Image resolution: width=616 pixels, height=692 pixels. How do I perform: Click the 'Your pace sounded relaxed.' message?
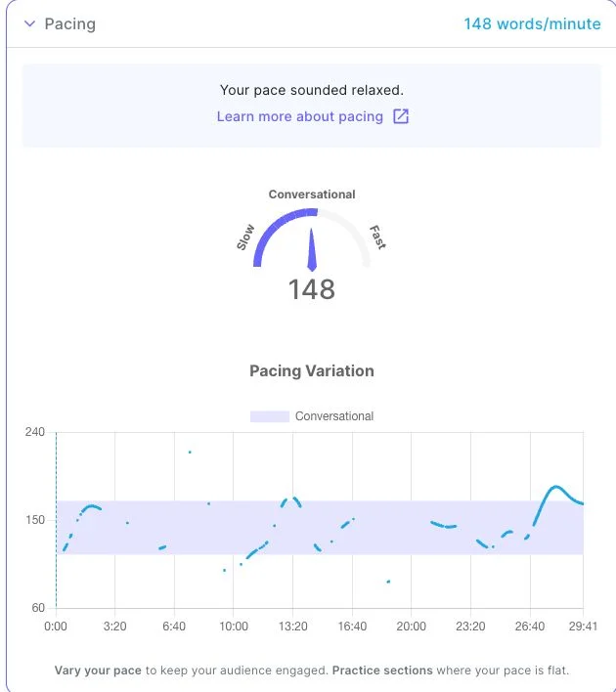coord(312,90)
